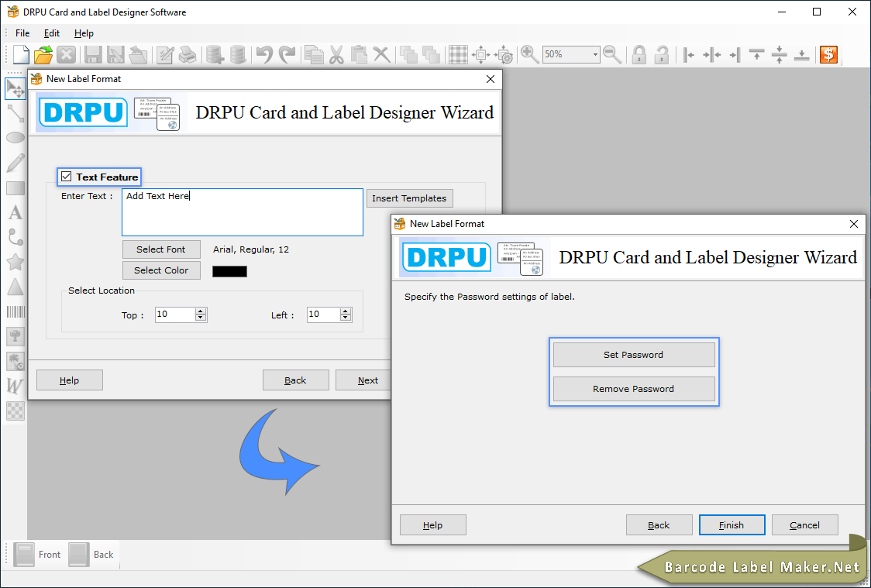Image resolution: width=871 pixels, height=588 pixels.
Task: Click the Left location number field
Action: 323,315
